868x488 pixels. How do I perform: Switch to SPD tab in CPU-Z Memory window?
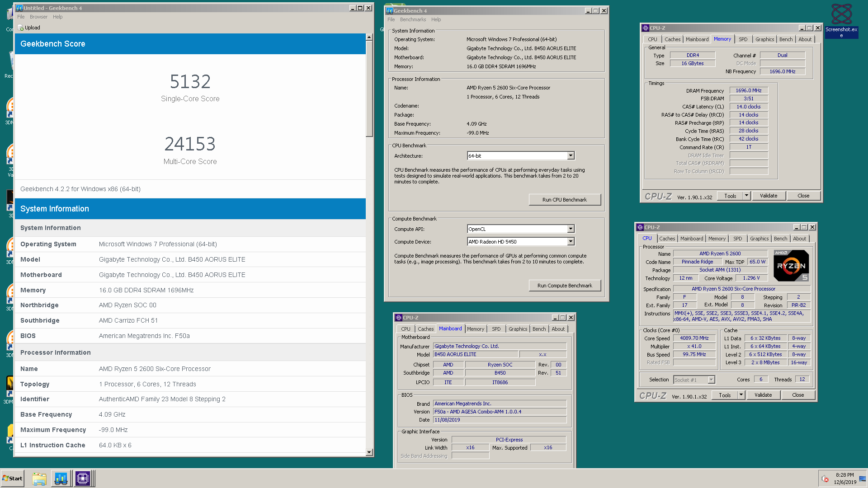(743, 39)
